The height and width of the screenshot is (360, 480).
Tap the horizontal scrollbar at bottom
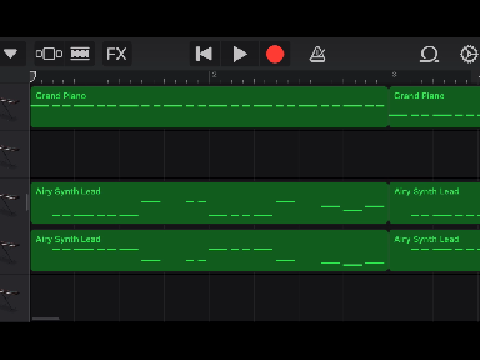pos(45,319)
